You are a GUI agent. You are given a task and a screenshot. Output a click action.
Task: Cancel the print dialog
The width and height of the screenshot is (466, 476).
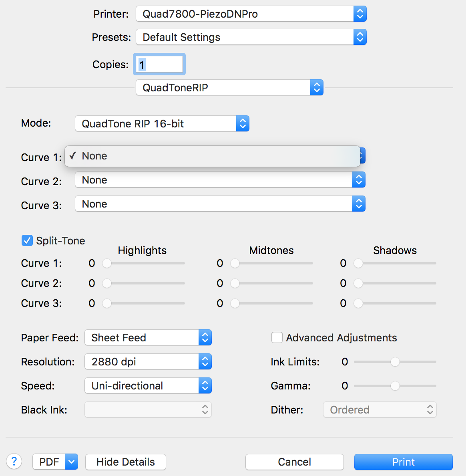[295, 462]
